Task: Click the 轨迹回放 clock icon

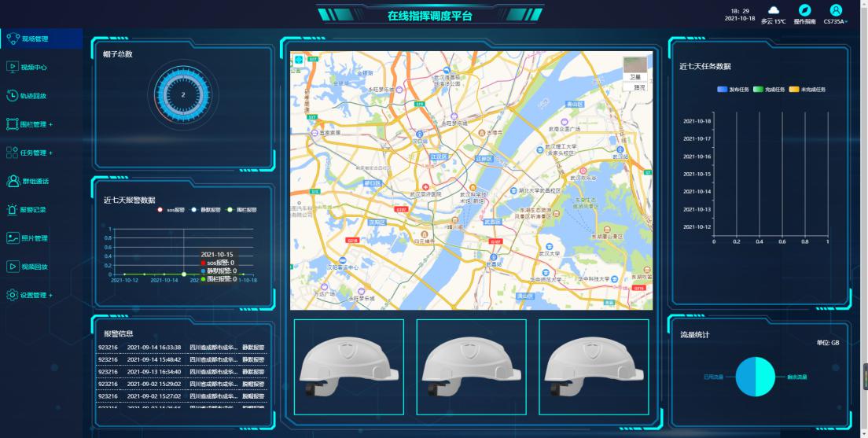Action: [x=13, y=95]
